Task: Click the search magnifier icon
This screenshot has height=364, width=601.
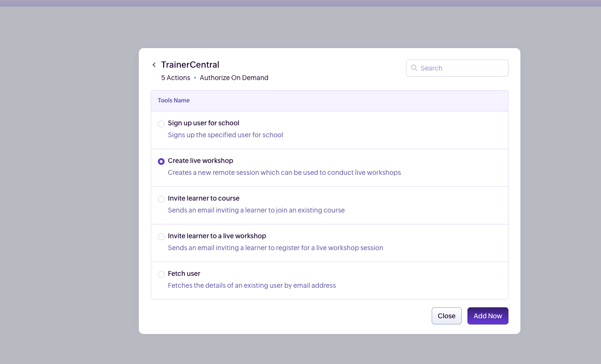Action: (414, 68)
